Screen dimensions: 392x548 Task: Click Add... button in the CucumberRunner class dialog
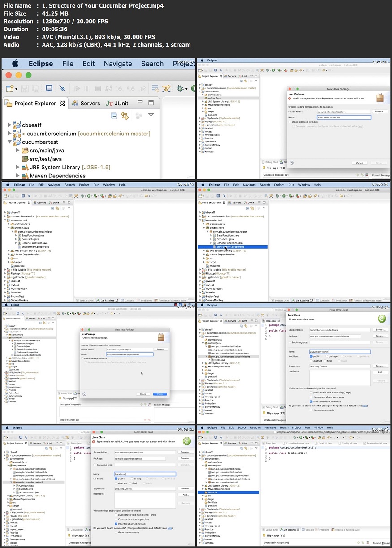pos(381,372)
